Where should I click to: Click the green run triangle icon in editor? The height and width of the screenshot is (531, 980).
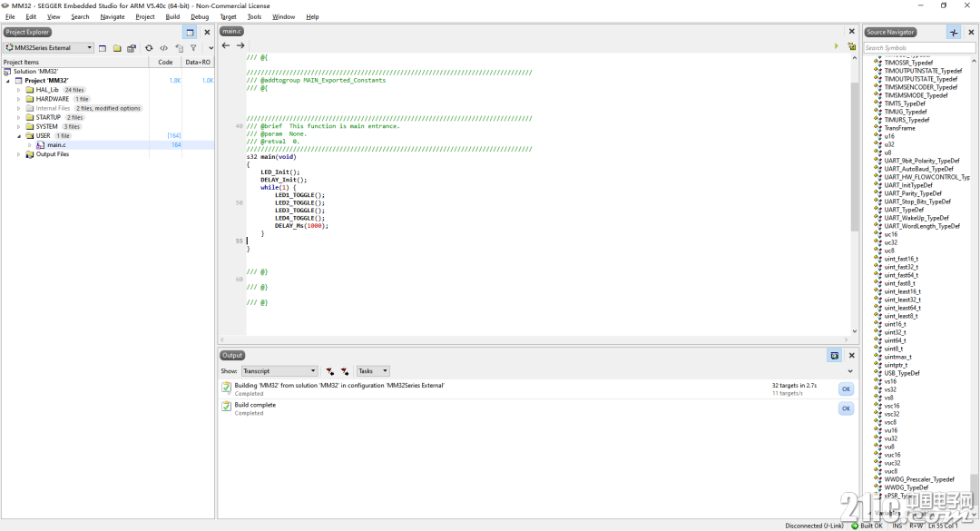tap(837, 46)
